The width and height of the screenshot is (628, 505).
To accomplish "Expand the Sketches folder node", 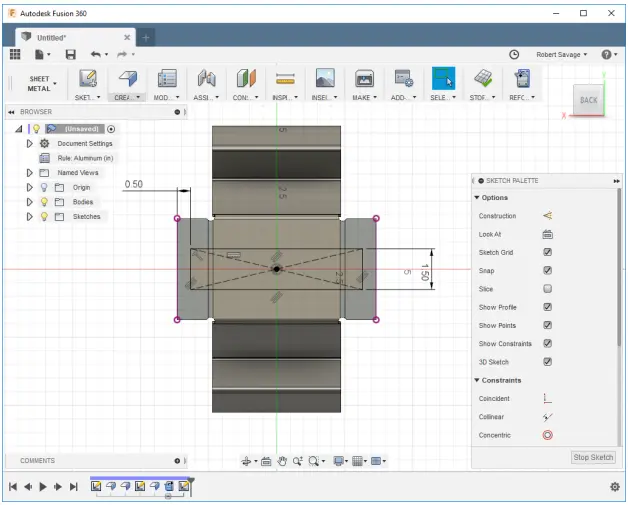I will 29,216.
